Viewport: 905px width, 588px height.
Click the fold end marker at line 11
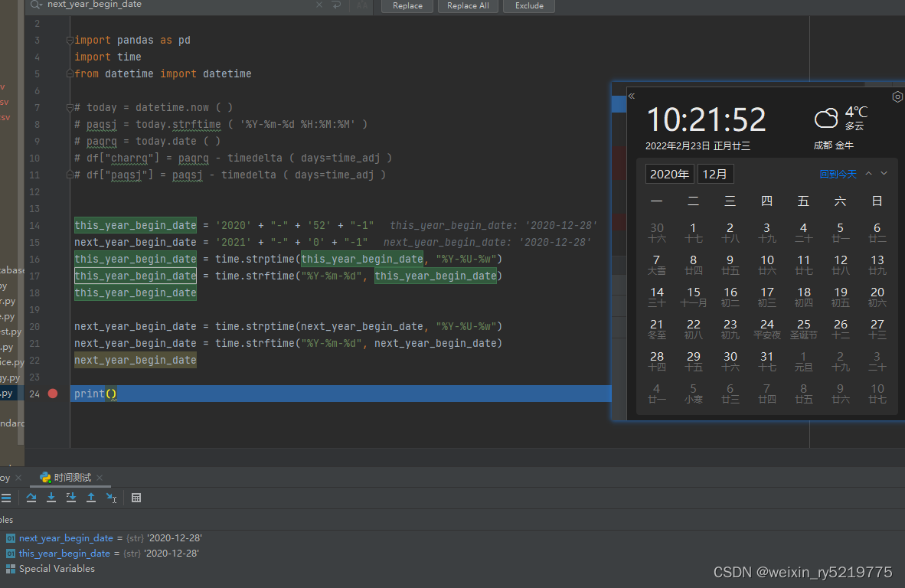70,175
